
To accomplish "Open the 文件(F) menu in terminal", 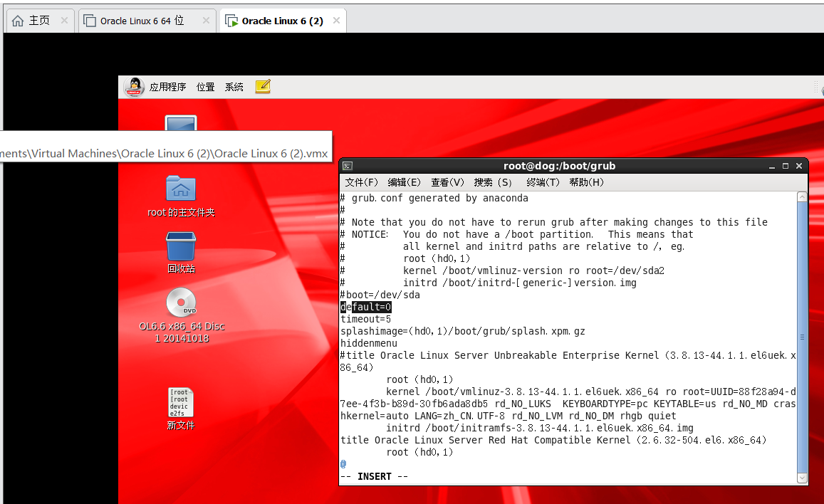I will pos(362,182).
